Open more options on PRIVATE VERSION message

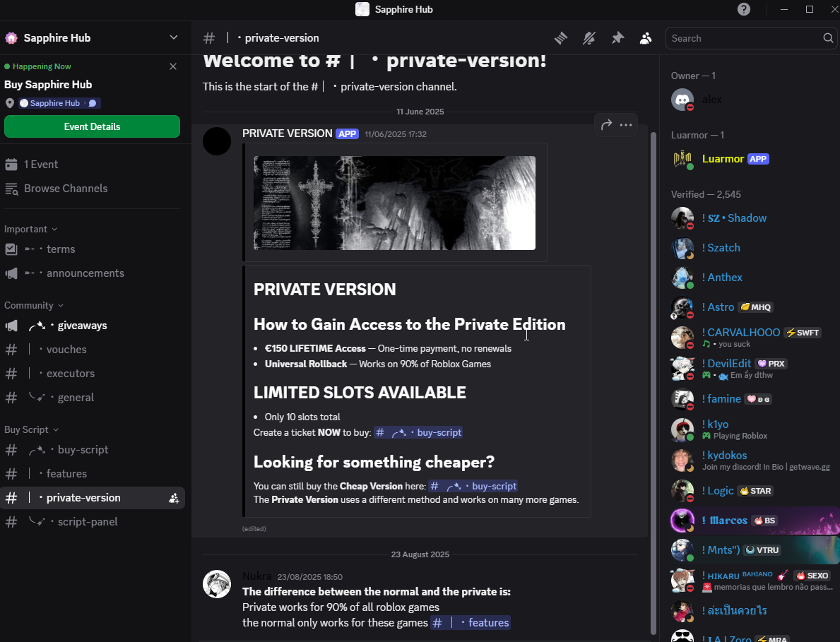(626, 125)
